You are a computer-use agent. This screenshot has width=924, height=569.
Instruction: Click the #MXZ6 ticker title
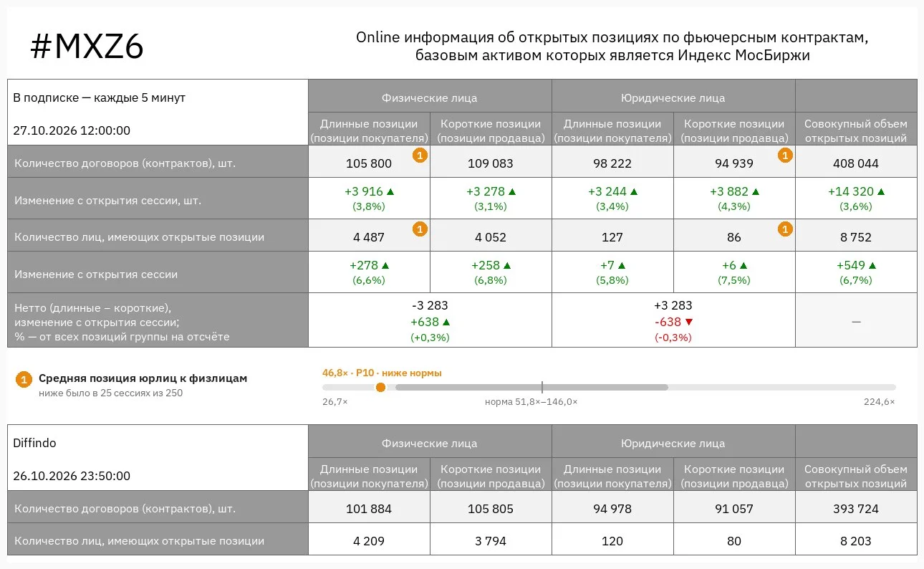87,47
